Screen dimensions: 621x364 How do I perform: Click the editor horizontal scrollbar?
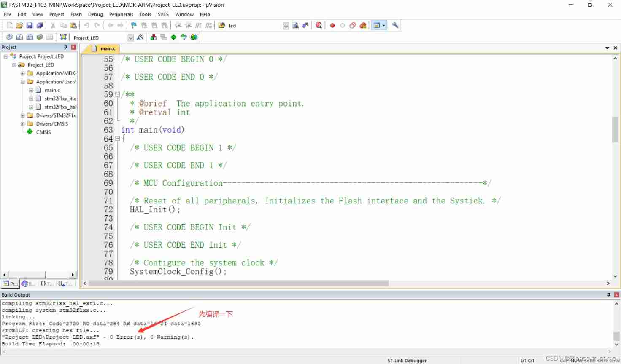(x=238, y=284)
